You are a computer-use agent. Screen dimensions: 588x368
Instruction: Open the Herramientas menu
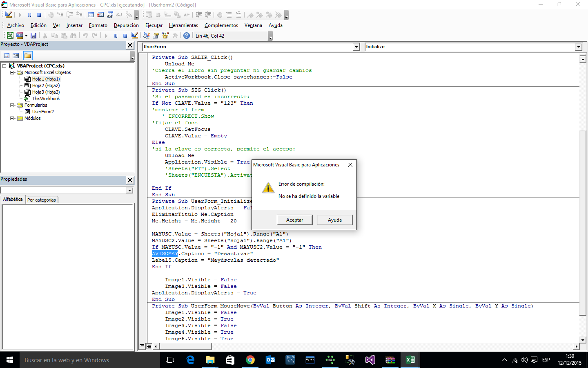183,25
